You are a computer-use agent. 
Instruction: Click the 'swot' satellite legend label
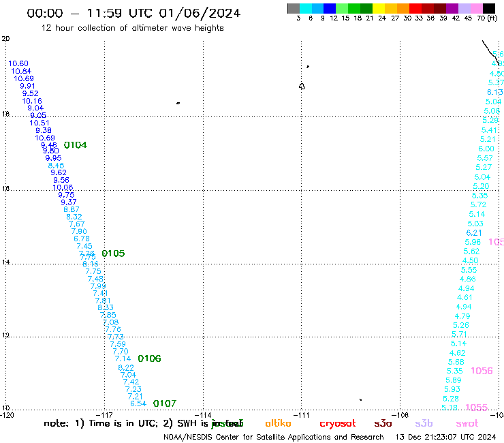(467, 423)
